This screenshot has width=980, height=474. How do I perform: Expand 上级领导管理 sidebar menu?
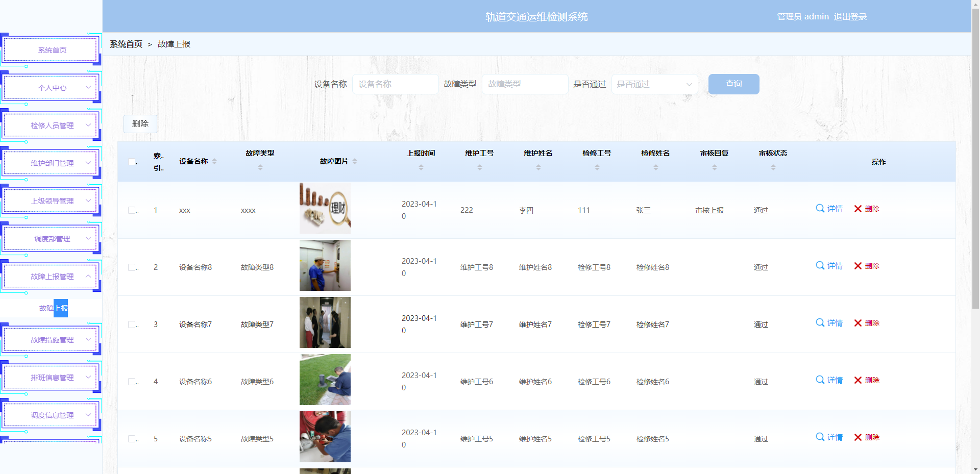[51, 201]
